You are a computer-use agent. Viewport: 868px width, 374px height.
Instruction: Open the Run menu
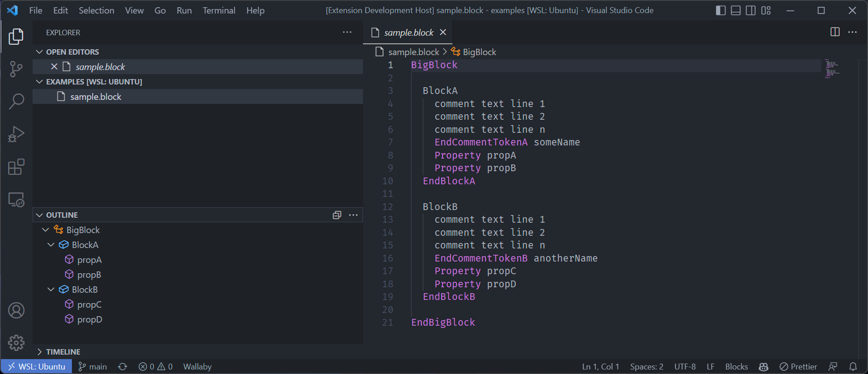(184, 10)
